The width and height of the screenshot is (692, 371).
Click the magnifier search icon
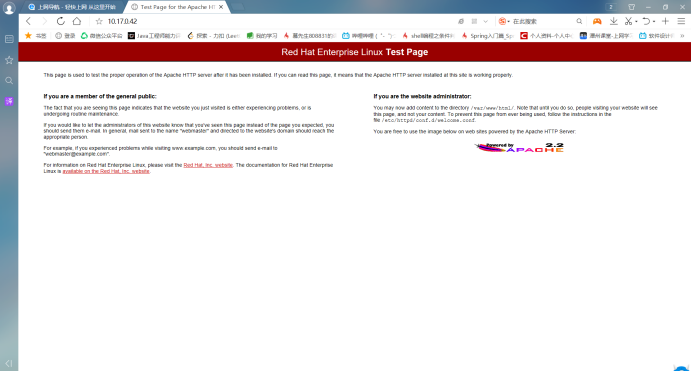click(x=579, y=21)
